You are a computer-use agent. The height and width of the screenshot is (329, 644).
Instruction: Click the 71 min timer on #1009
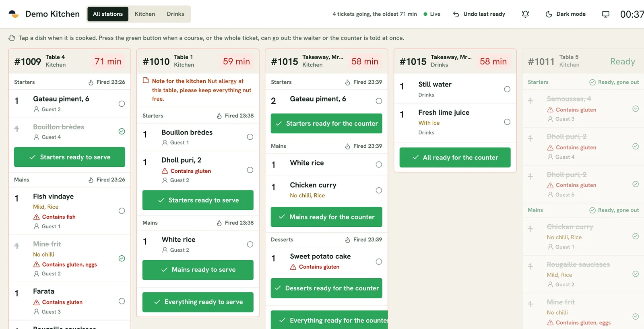(x=108, y=61)
